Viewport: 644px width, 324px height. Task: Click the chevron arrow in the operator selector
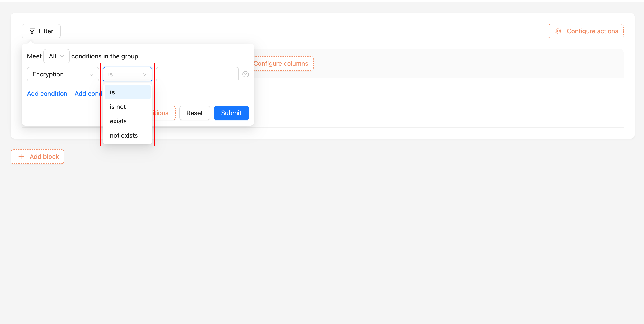pos(144,74)
